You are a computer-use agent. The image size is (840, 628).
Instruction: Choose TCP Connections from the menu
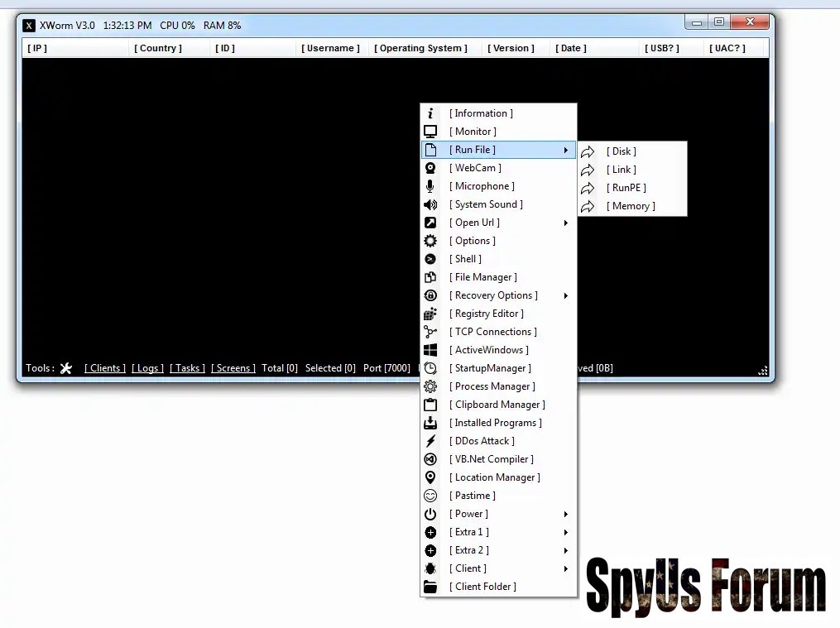tap(495, 332)
